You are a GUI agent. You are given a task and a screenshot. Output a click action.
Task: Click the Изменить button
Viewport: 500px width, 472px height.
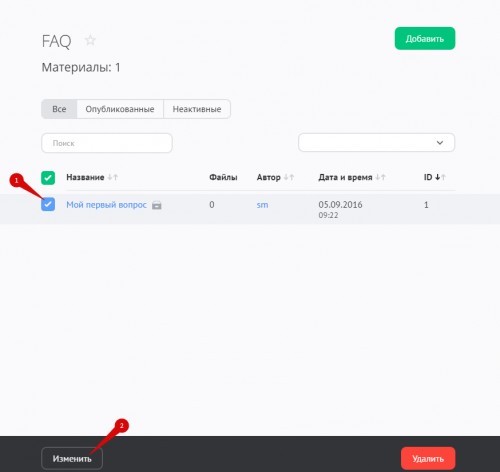[72, 458]
